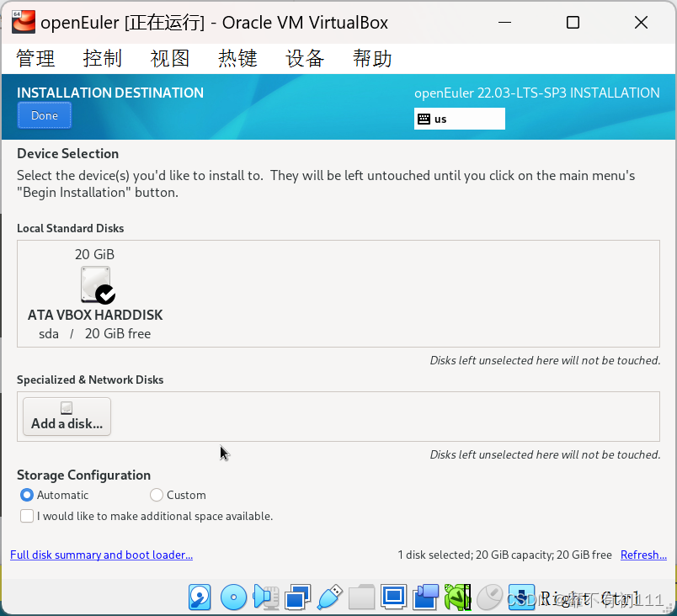Open the 视图 menu

click(170, 58)
